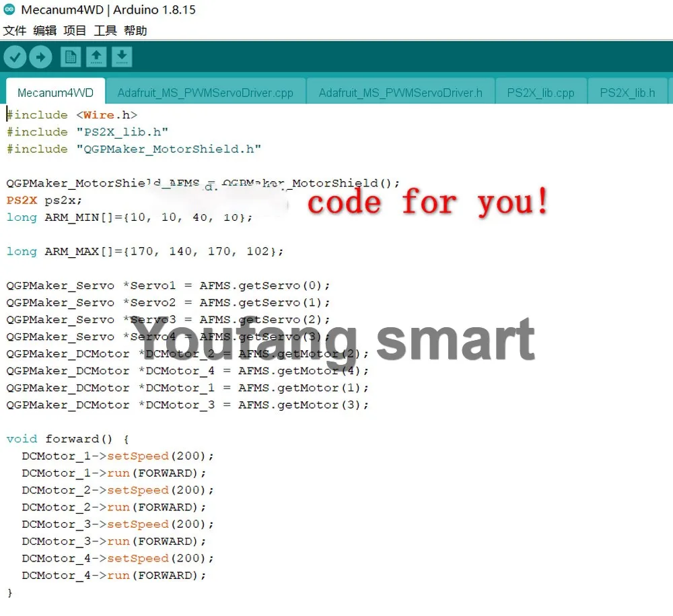This screenshot has width=673, height=616.
Task: Click 'DCMotor_4->setSpeed(200);' line
Action: pos(118,558)
